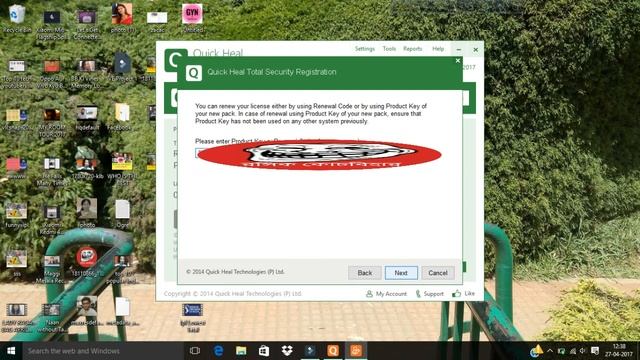Click the Task View taskbar button
Screen dimensions: 640x360
pos(195,351)
